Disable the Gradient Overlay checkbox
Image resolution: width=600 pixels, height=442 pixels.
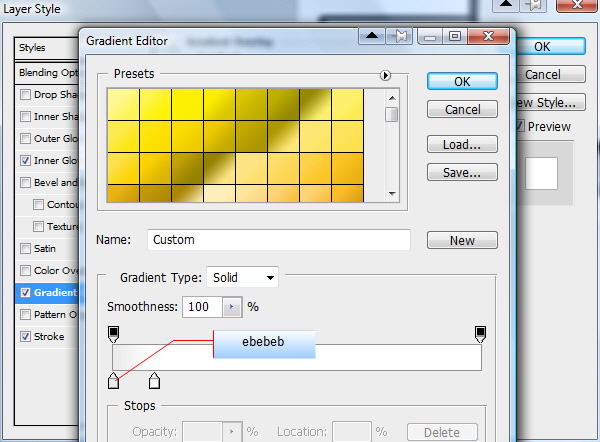pyautogui.click(x=25, y=293)
